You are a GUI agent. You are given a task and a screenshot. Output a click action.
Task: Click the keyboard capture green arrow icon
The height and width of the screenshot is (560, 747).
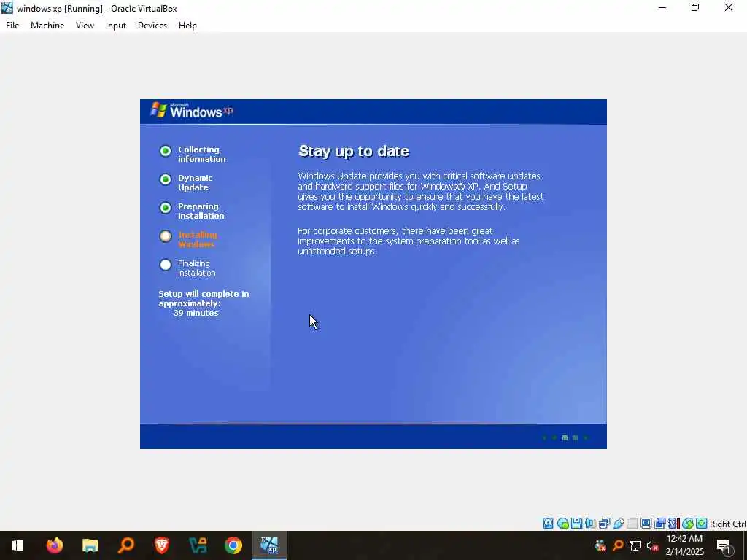click(x=701, y=524)
